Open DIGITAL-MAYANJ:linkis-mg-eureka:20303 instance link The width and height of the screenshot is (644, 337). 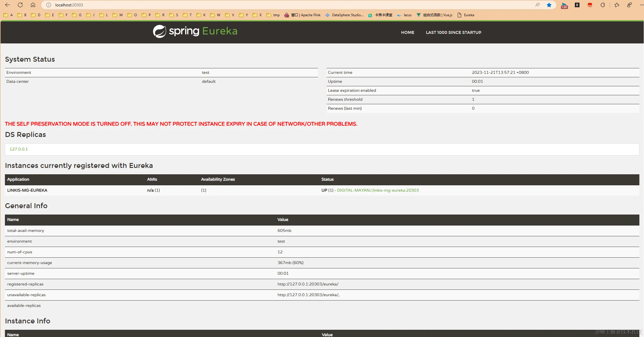tap(378, 190)
